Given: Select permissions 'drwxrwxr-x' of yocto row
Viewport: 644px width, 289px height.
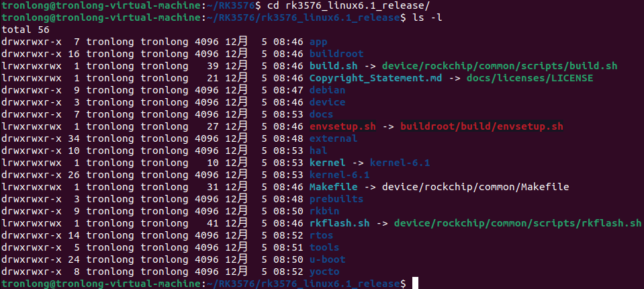Looking at the screenshot, I should pos(31,272).
